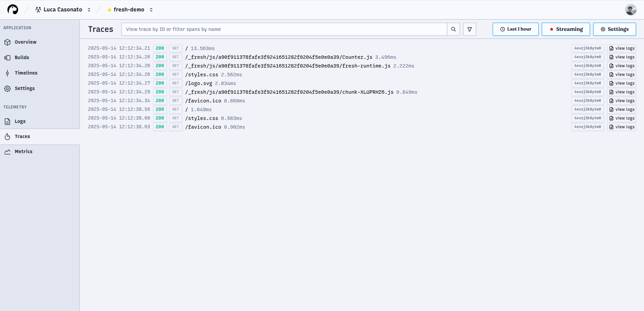
Task: Open the fresh-demo project switcher chevron
Action: 151,9
